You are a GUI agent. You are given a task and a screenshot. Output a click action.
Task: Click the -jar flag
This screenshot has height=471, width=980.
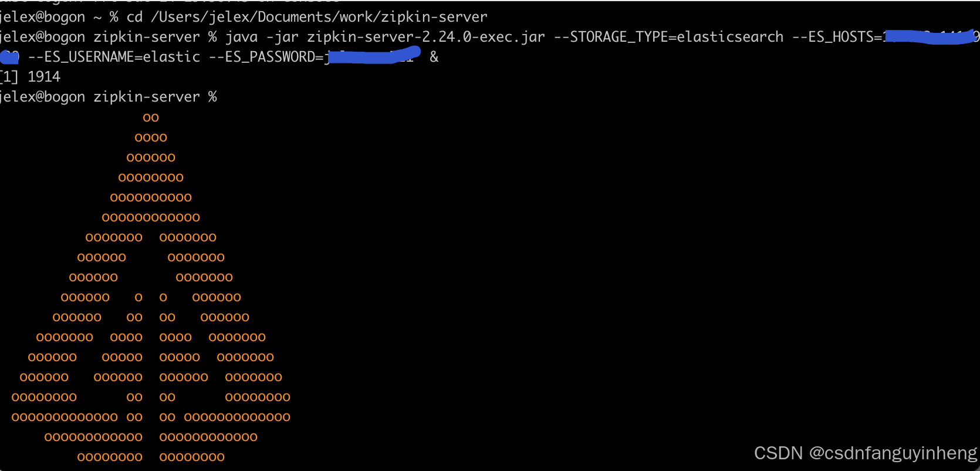(282, 37)
